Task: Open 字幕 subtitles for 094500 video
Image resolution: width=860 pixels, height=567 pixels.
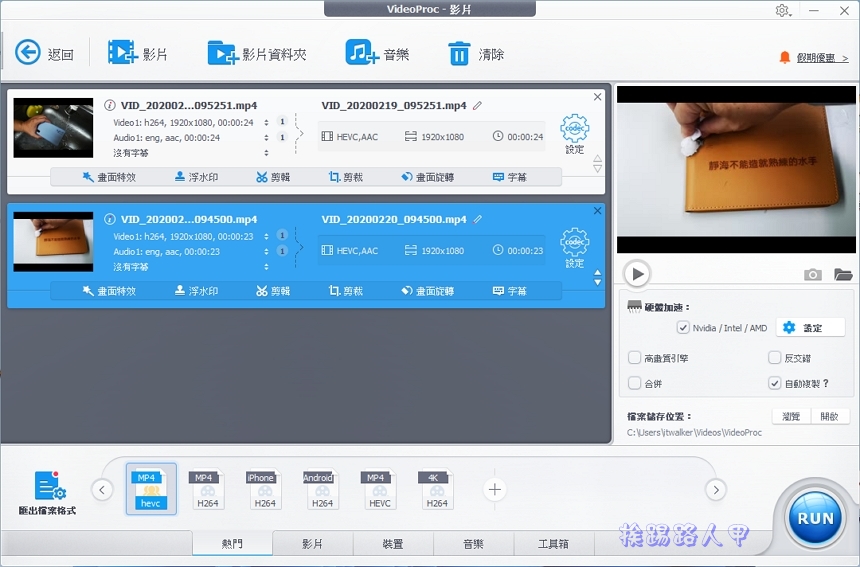Action: pos(510,291)
